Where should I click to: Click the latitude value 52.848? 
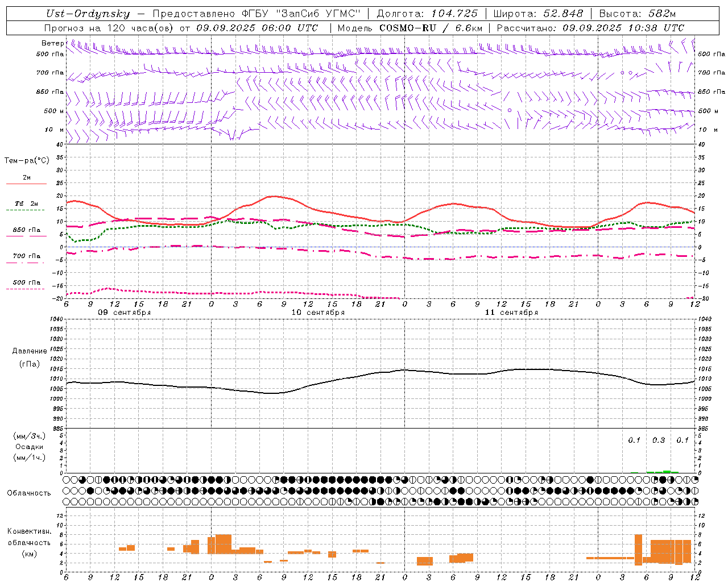[x=563, y=14]
